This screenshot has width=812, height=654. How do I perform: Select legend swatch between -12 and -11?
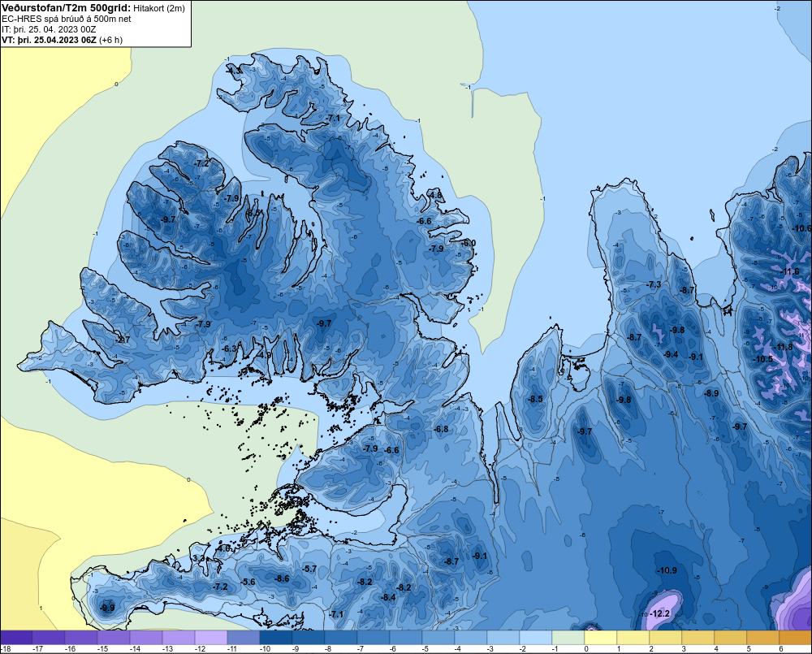coord(211,637)
